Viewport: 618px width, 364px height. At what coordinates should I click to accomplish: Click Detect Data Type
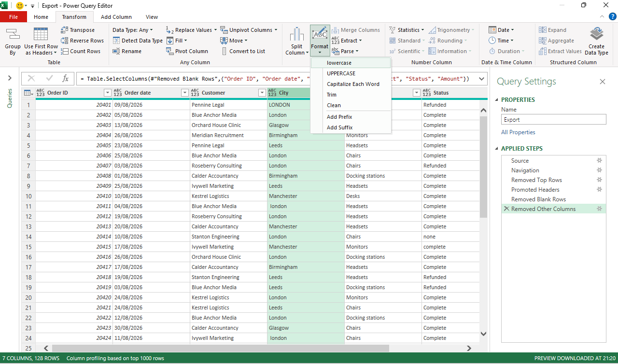click(x=138, y=41)
